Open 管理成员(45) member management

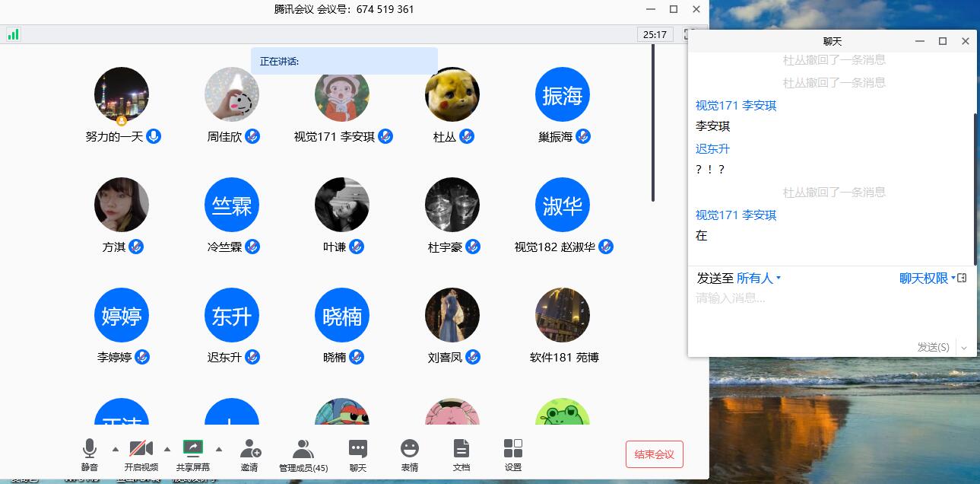(303, 454)
